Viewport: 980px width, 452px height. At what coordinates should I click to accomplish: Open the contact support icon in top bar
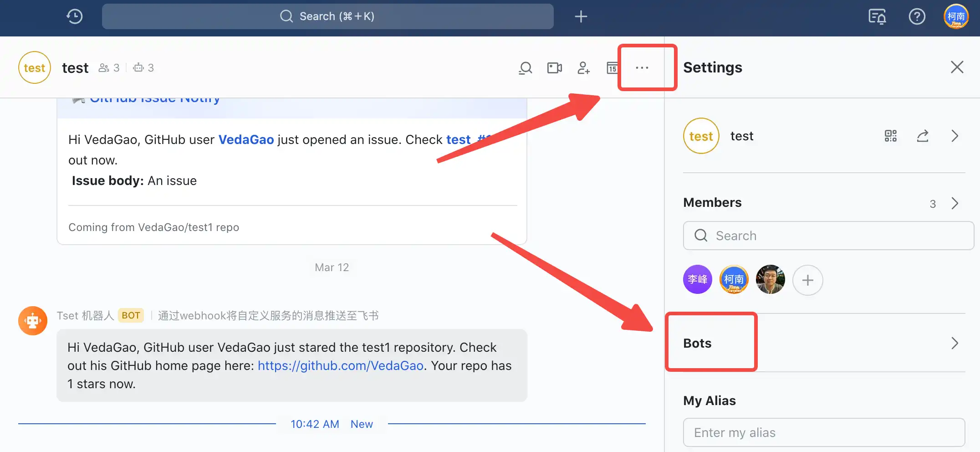pyautogui.click(x=877, y=16)
